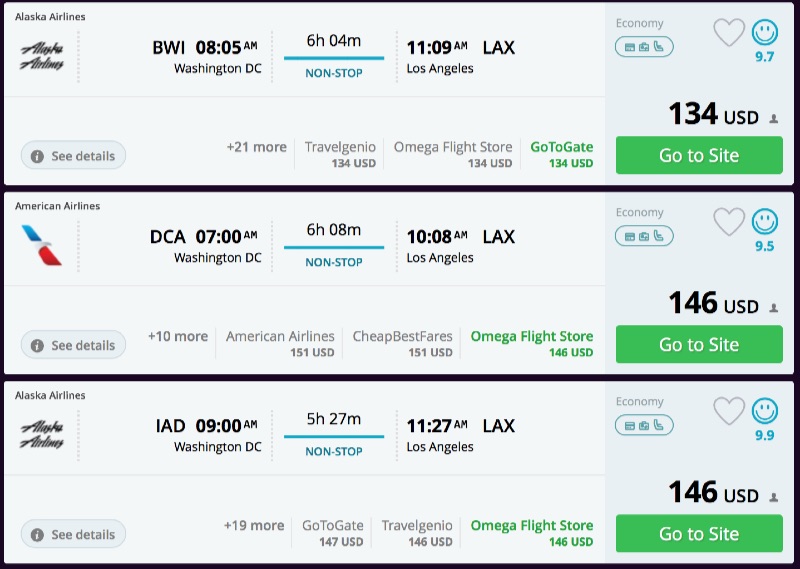Favorite the 134 USD BWI flight heart
This screenshot has height=569, width=800.
click(729, 33)
